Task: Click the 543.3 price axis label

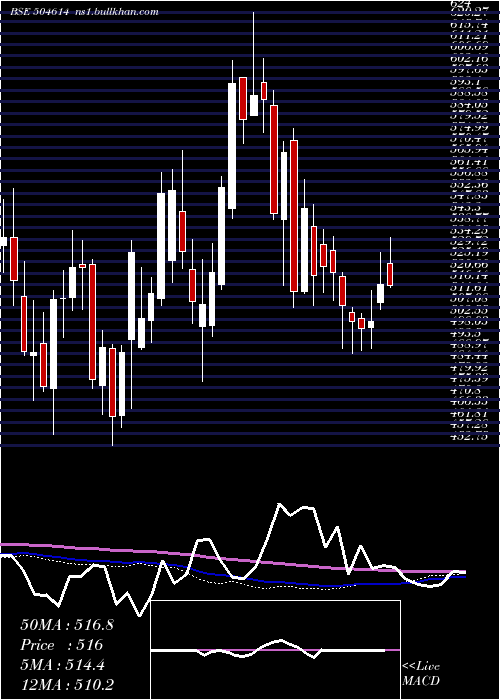Action: tap(464, 208)
